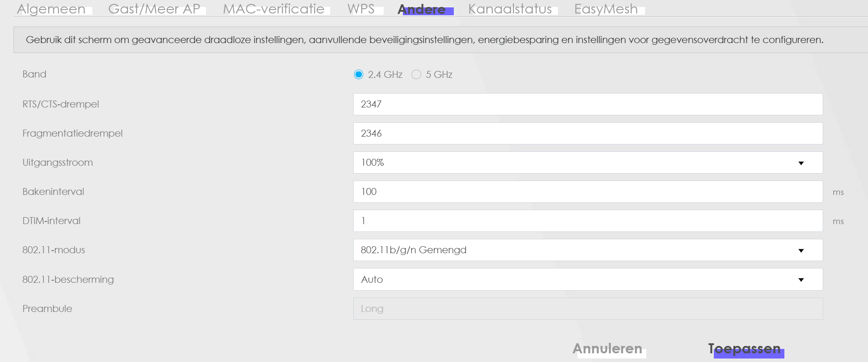
Task: Go to the MAC-verificatie tab
Action: click(x=274, y=9)
